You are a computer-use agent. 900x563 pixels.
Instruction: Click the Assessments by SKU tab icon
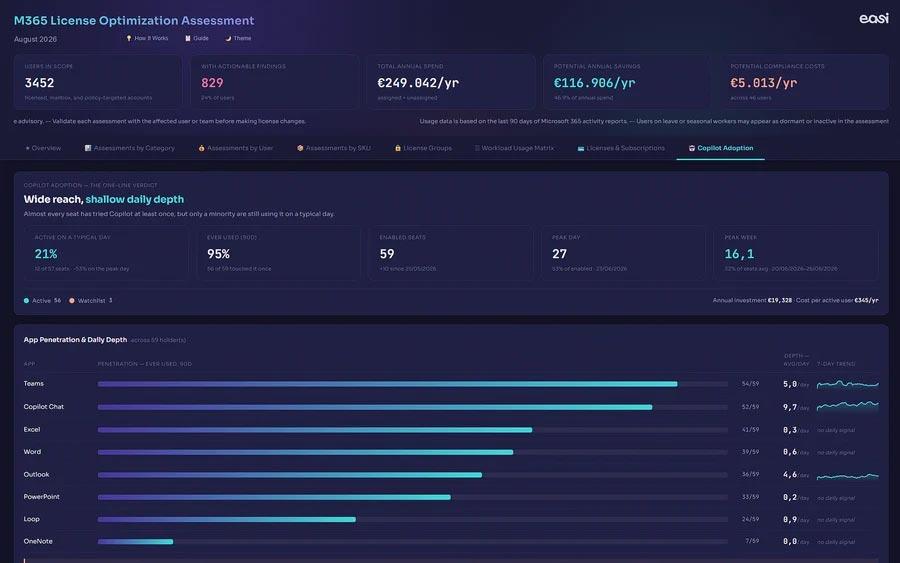coord(300,148)
